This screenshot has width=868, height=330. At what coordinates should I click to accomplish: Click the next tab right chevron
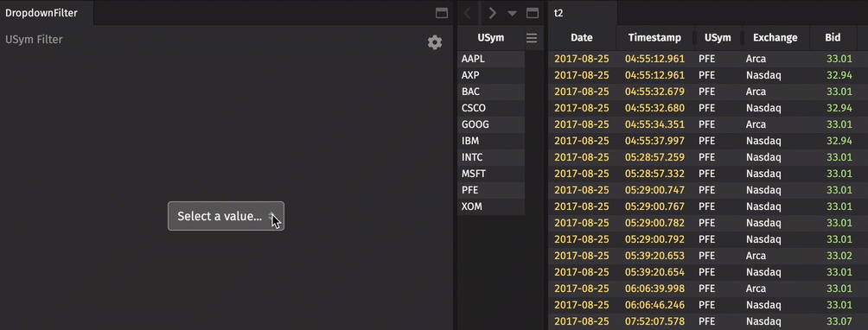pos(492,13)
